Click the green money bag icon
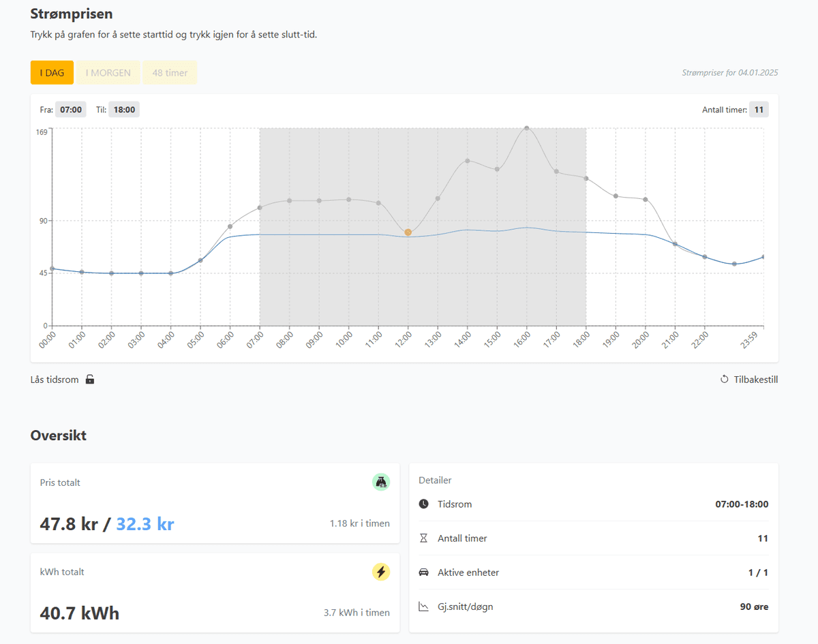 pyautogui.click(x=381, y=482)
